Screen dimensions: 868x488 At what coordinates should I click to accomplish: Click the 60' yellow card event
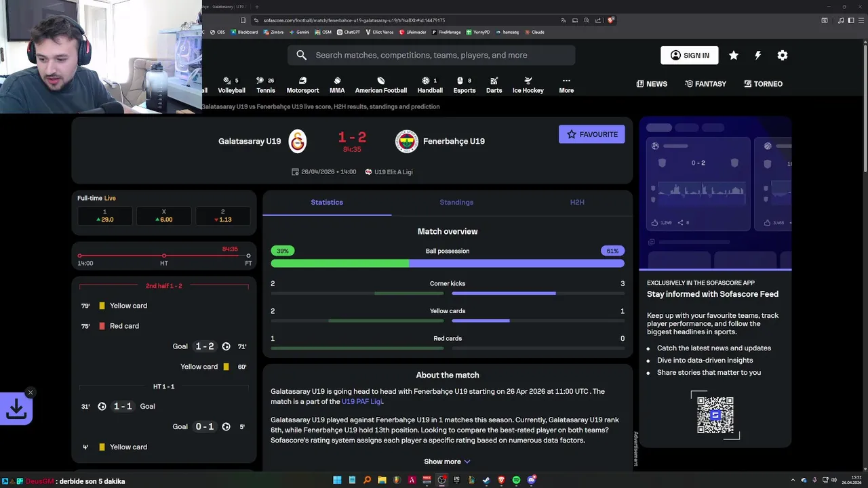(164, 367)
